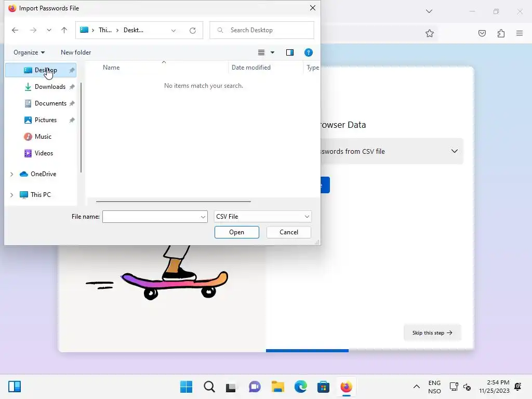Screen dimensions: 532x399
Task: Click the forward navigation arrow in dialog
Action: [33, 30]
